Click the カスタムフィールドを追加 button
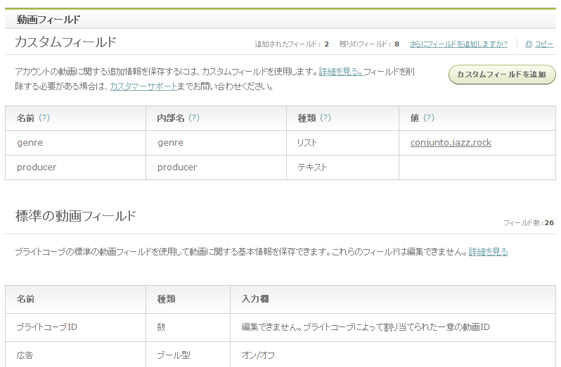The height and width of the screenshot is (367, 561). click(502, 74)
